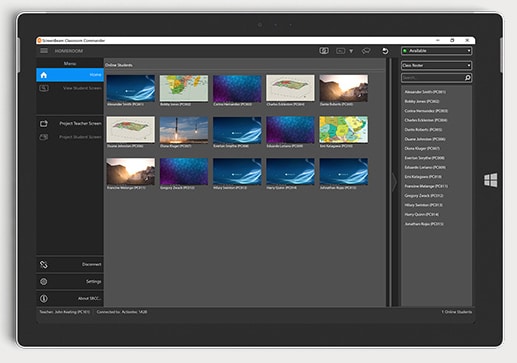Select Francine Melange (PC011) thumbnail
Image resolution: width=517 pixels, height=363 pixels.
(131, 171)
